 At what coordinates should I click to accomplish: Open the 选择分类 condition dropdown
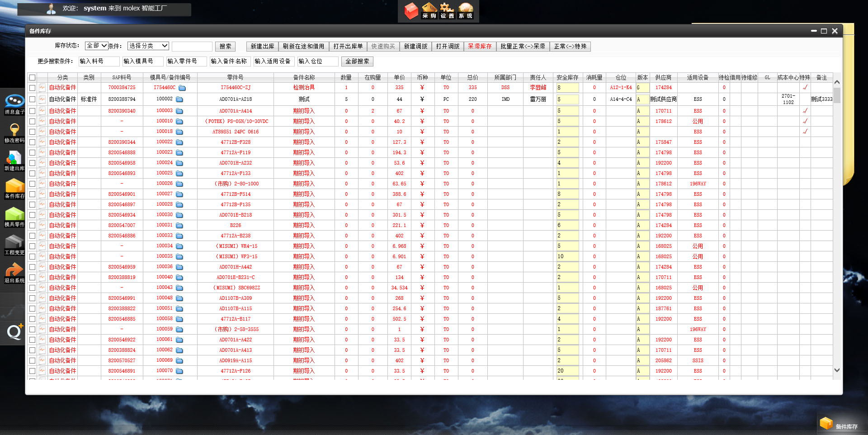click(x=148, y=46)
